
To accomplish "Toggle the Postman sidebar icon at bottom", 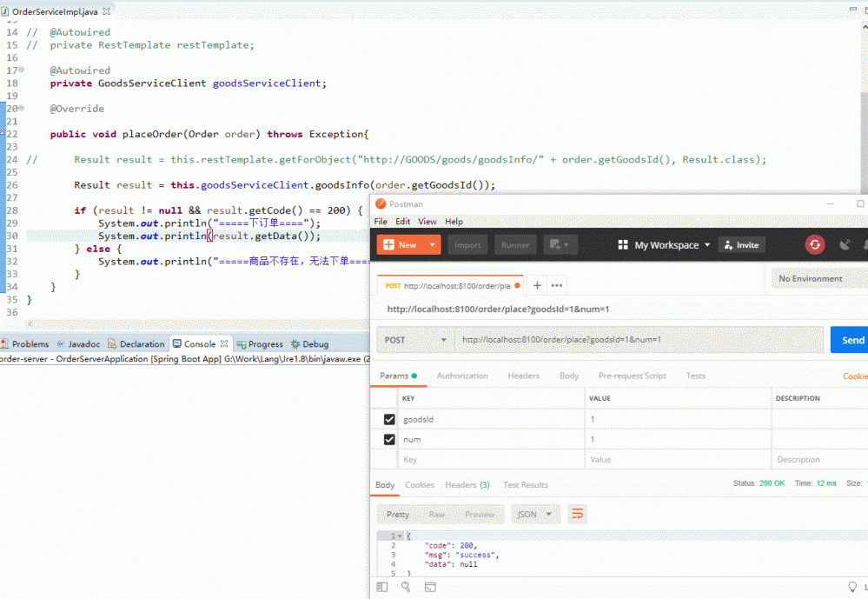I will pos(381,588).
